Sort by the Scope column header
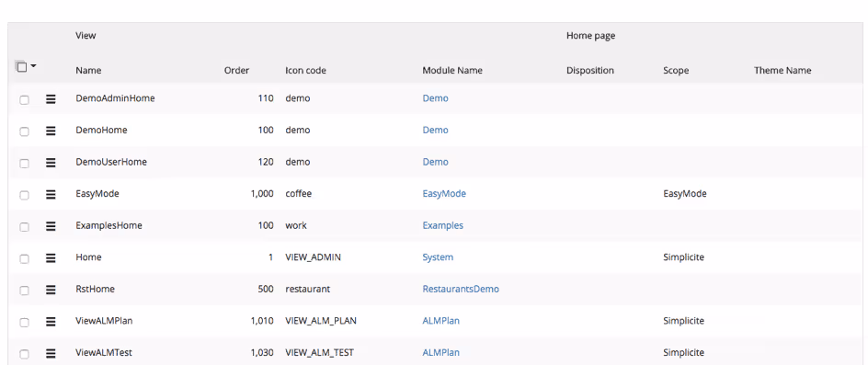The height and width of the screenshot is (365, 868). 676,71
